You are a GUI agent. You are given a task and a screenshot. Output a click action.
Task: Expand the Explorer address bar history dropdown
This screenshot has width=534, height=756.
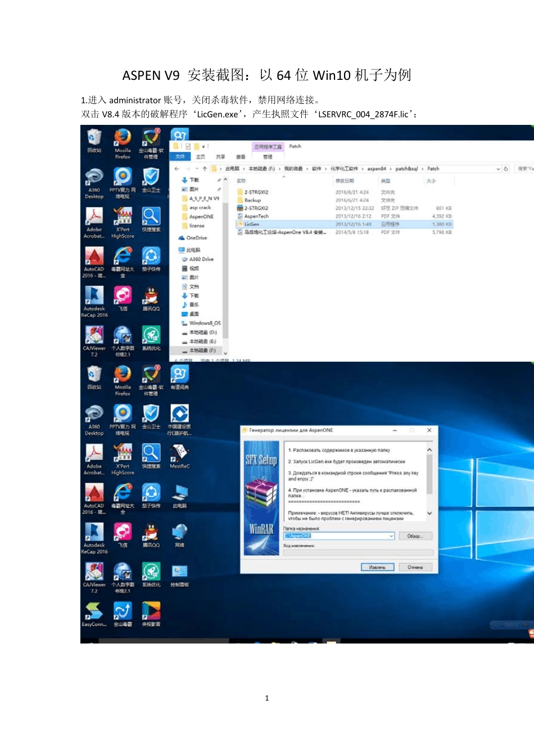tap(498, 169)
